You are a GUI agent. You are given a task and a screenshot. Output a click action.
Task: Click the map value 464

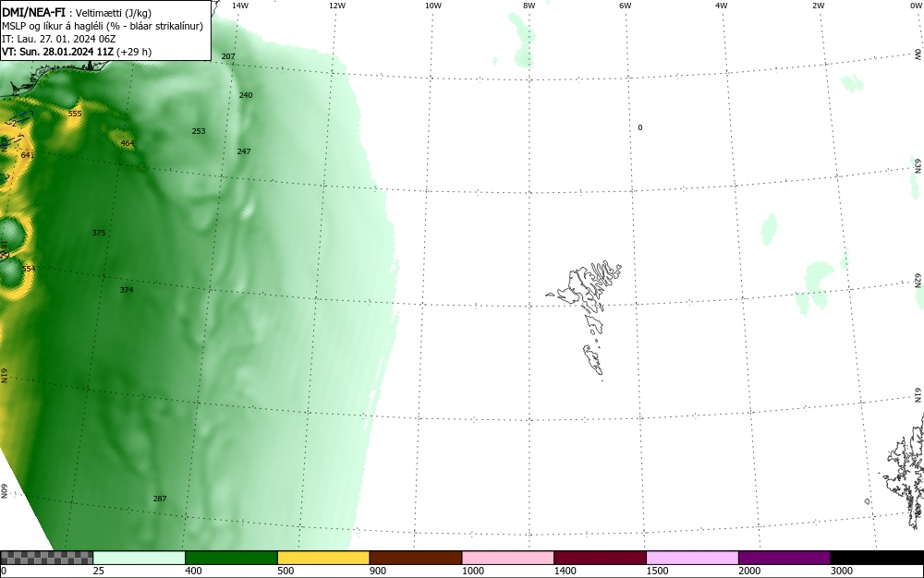tap(128, 143)
